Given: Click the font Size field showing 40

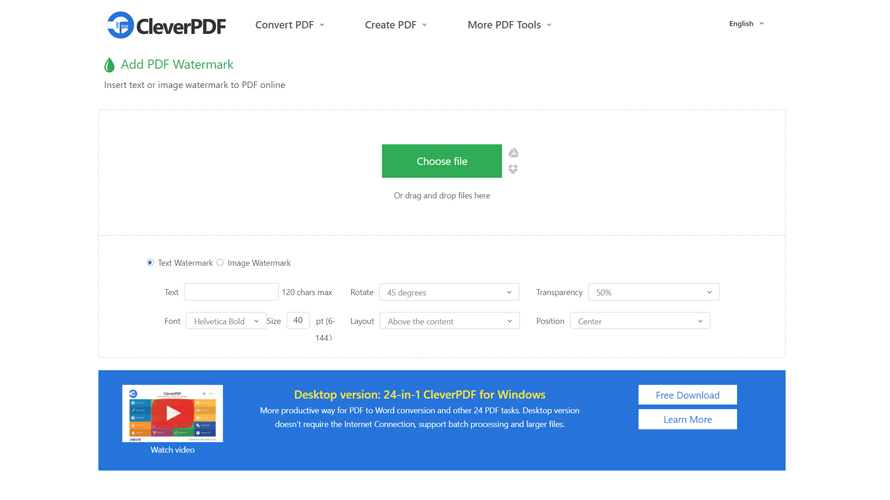Looking at the screenshot, I should [x=298, y=321].
